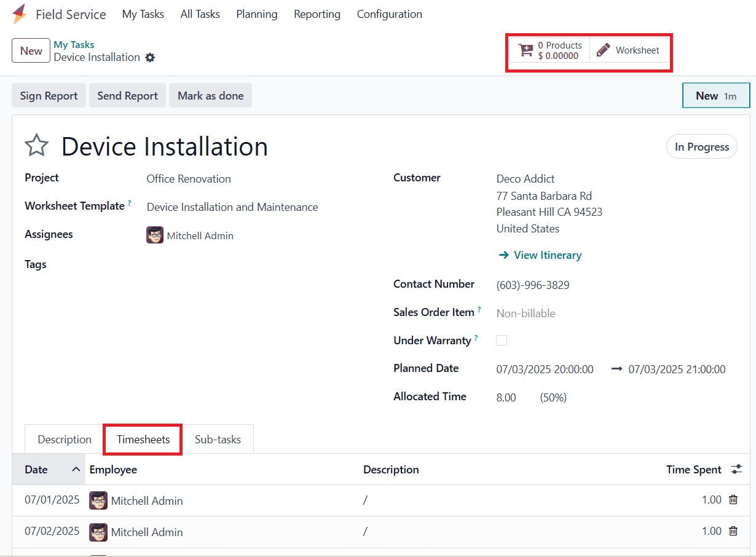Click the Sign Report button
The width and height of the screenshot is (756, 557).
pos(49,96)
